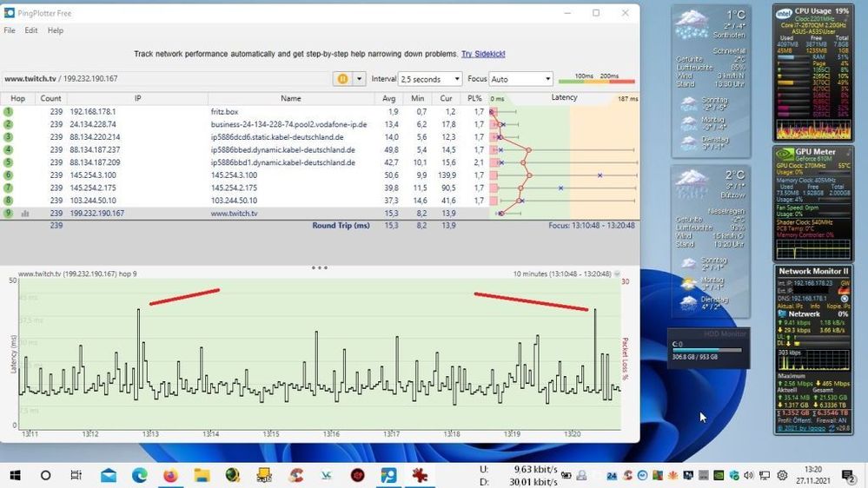Screen dimensions: 868x488
Task: Click the Focus: 13:10:48 - 13:20:48 text
Action: tap(592, 226)
